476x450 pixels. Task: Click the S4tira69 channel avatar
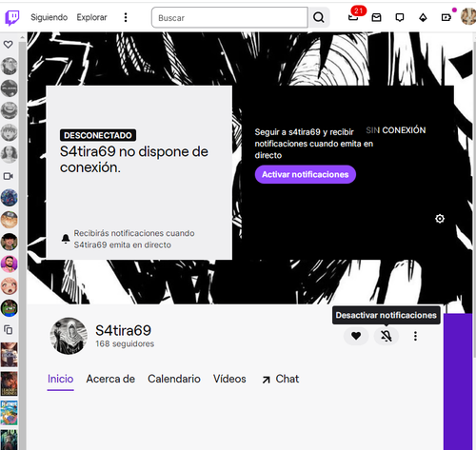[x=69, y=336]
